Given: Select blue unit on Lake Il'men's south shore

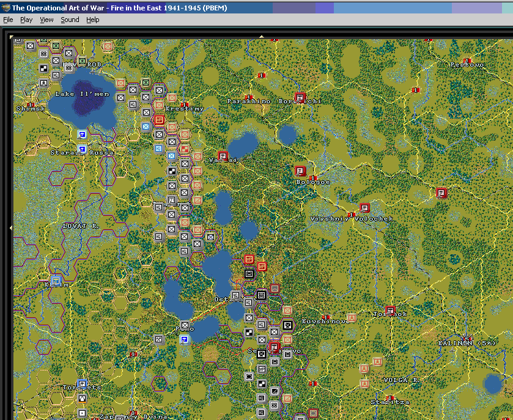Looking at the screenshot, I should point(82,134).
